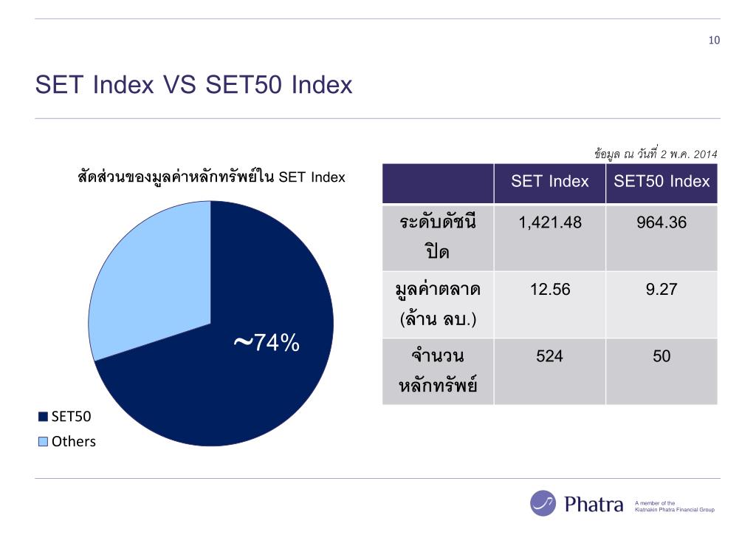Screen dimensions: 756x535
Task: Click the Others light blue legend swatch
Action: (43, 441)
